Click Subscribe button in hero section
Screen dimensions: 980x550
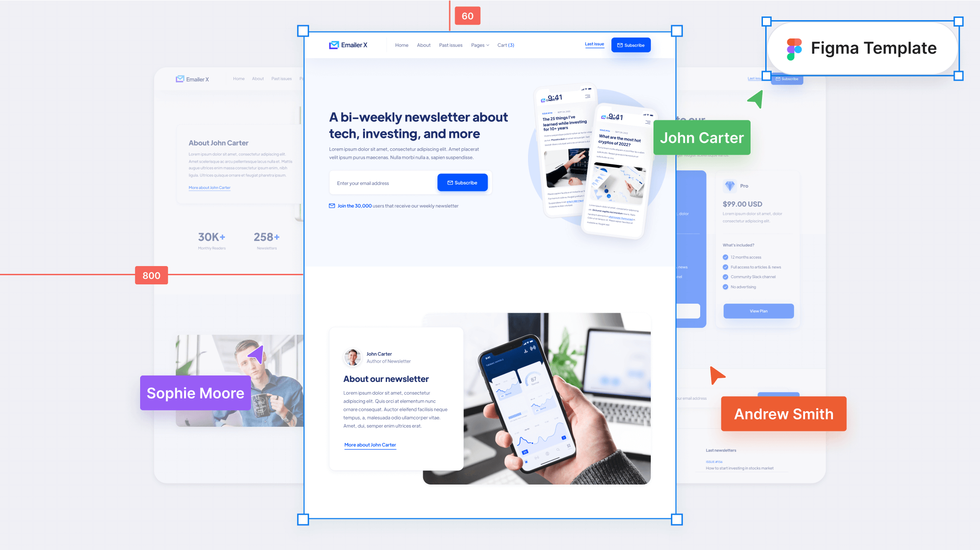(463, 182)
